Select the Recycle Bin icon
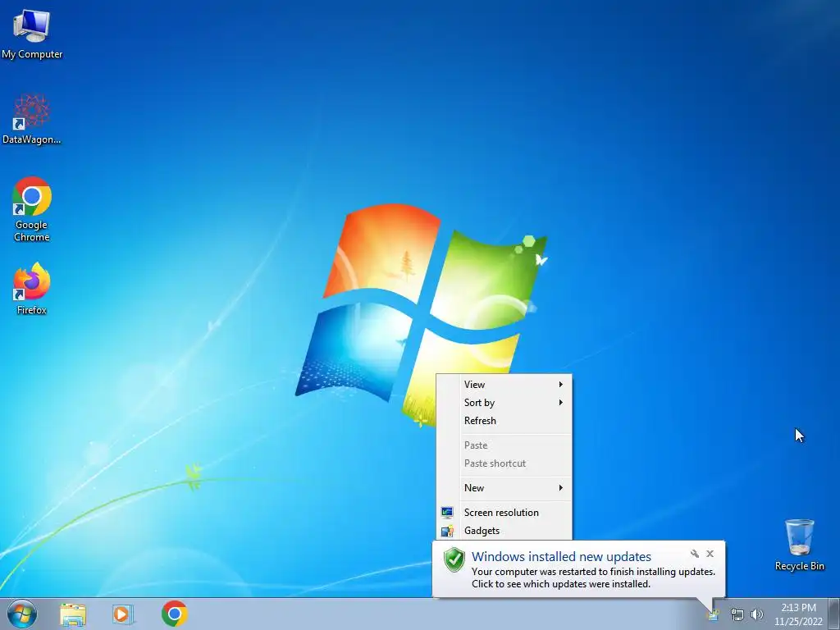Screen dimensions: 840x630 799,545
